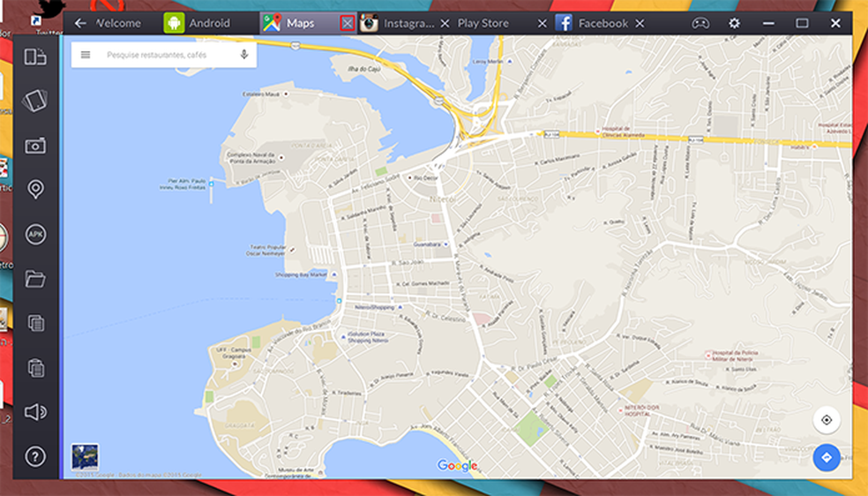868x496 pixels.
Task: Click Leroy Merlin map marker
Action: pyautogui.click(x=510, y=62)
